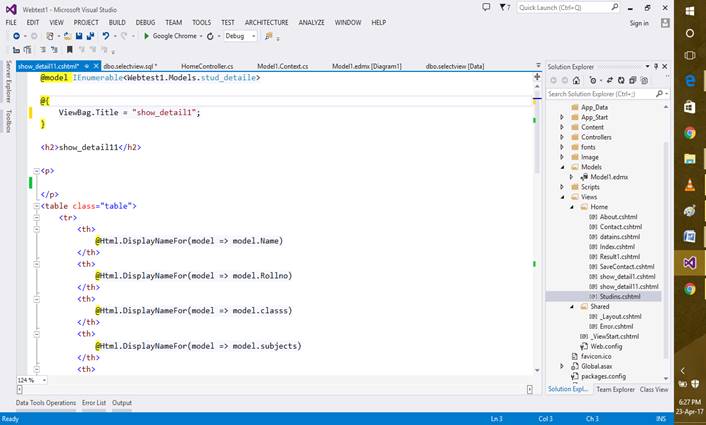Open the ARCHITECTURE menu
Screen dimensions: 706x425
click(x=266, y=22)
